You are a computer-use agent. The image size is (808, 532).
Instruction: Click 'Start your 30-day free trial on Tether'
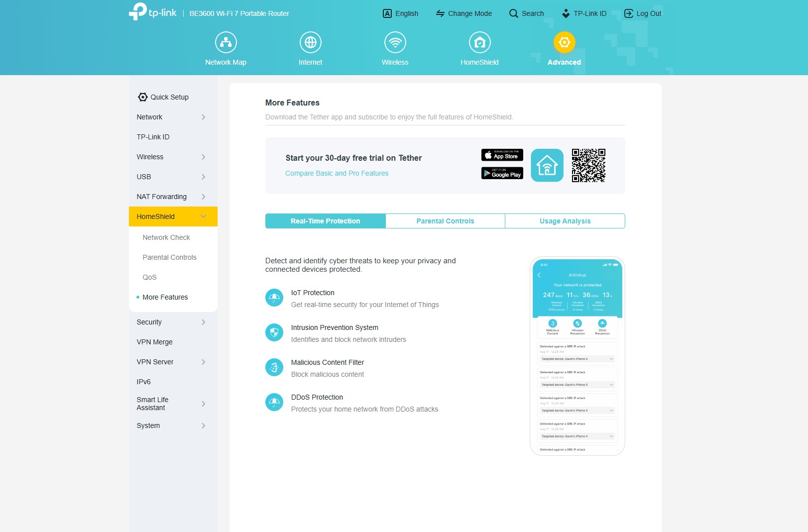[353, 158]
